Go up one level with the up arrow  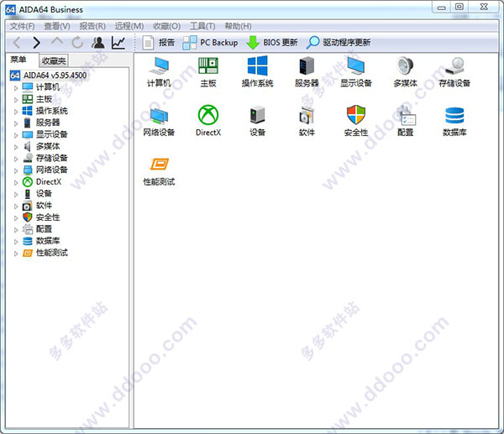click(57, 42)
